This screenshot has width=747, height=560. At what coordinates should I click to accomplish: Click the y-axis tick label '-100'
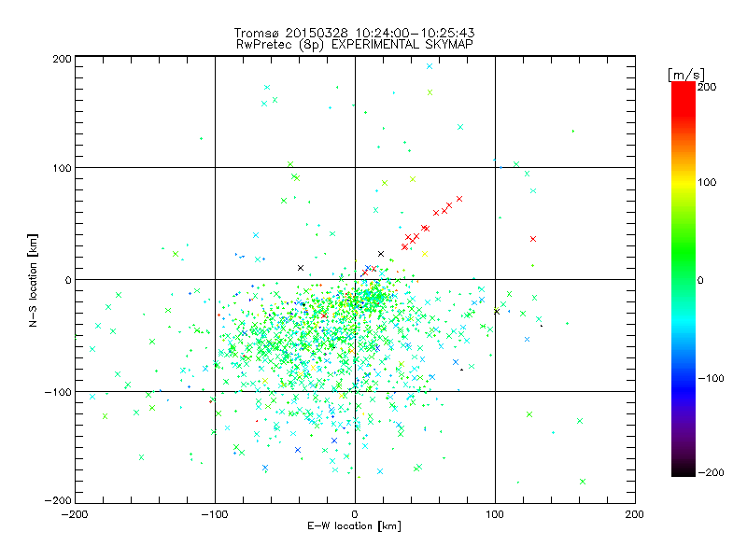click(x=58, y=392)
